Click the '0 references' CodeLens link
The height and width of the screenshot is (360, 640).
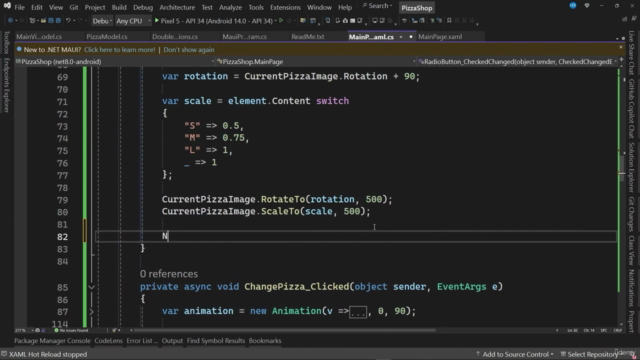(x=169, y=274)
